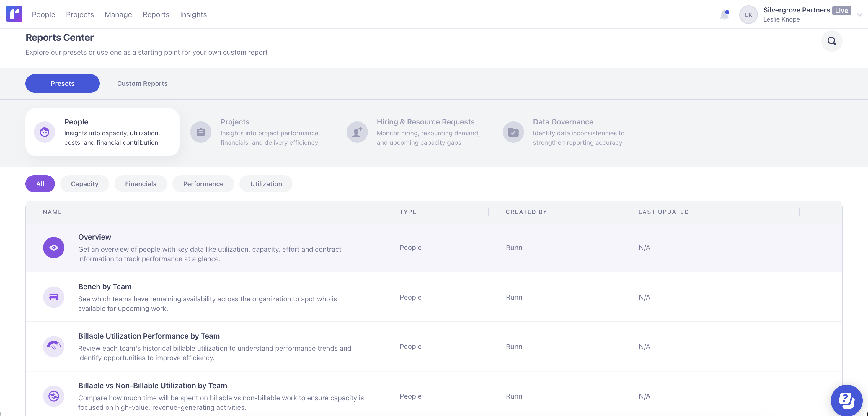Select the Projects clipboard category icon
The height and width of the screenshot is (416, 868).
pyautogui.click(x=200, y=132)
